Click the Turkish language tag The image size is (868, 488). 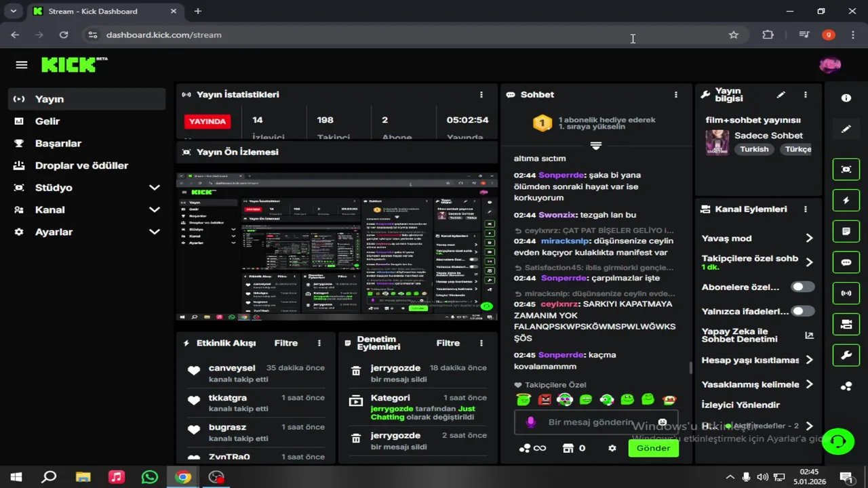(x=754, y=149)
